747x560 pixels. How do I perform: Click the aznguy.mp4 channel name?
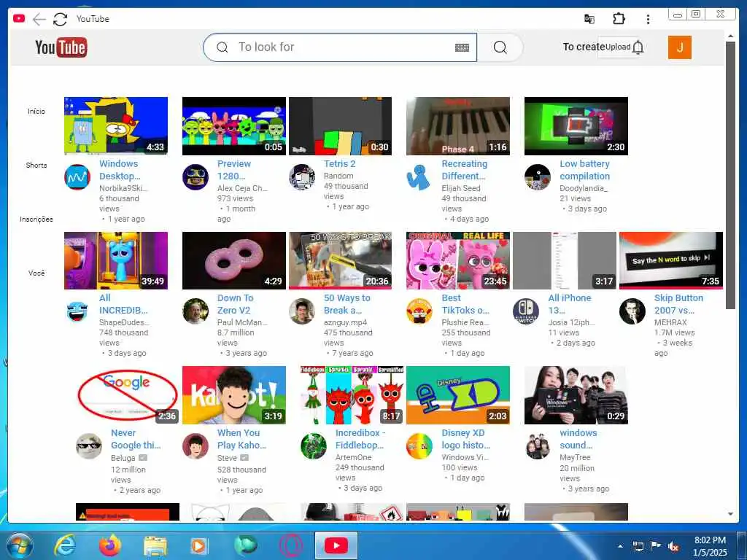(345, 322)
